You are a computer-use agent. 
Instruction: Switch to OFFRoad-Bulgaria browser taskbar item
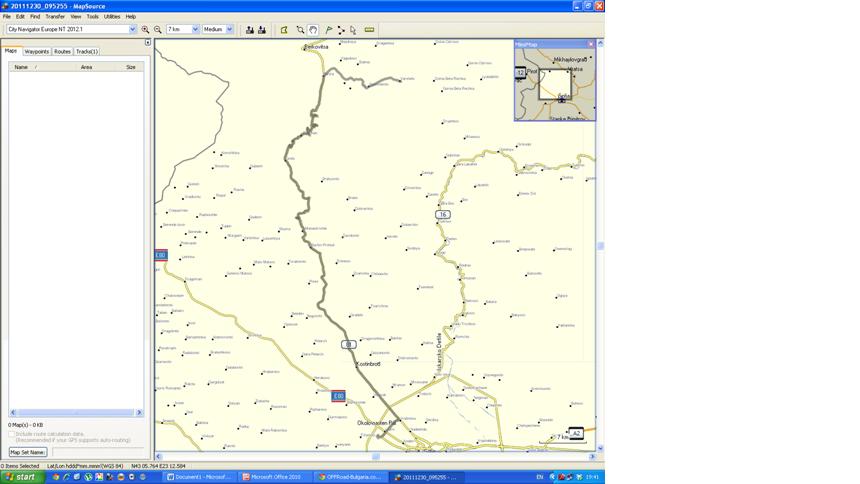point(352,477)
